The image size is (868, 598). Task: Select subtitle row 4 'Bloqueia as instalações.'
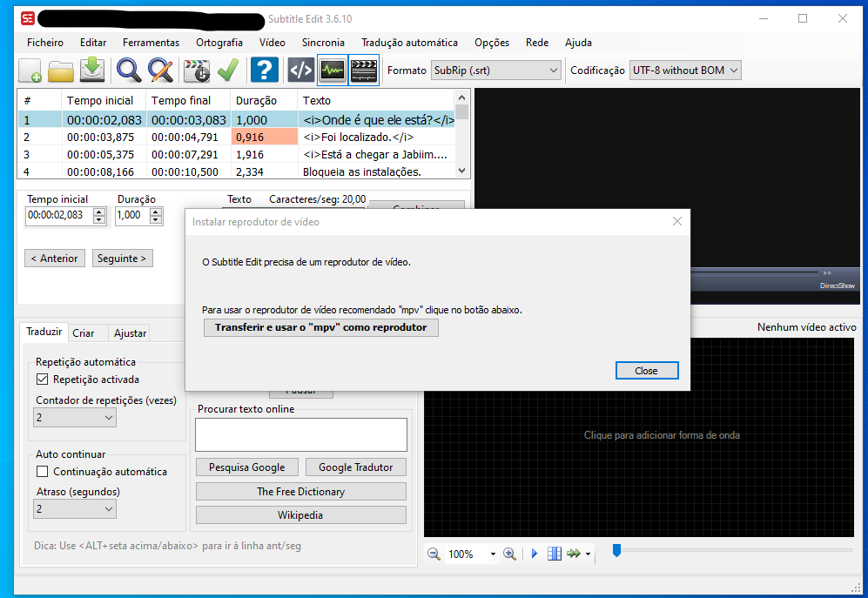click(237, 171)
